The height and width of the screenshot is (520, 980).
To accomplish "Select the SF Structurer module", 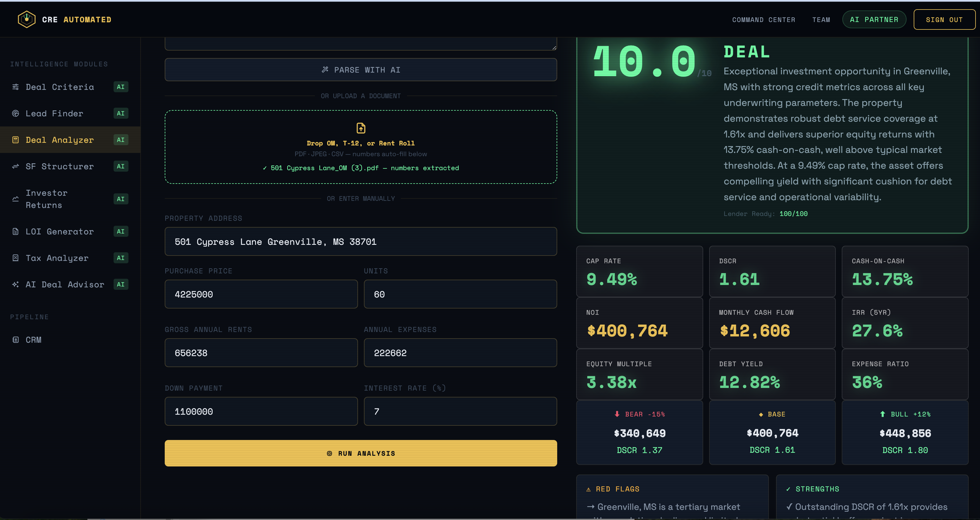I will (x=70, y=166).
